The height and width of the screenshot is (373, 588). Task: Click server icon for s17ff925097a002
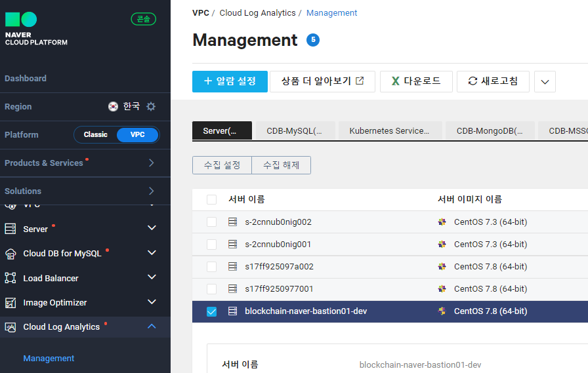point(232,266)
